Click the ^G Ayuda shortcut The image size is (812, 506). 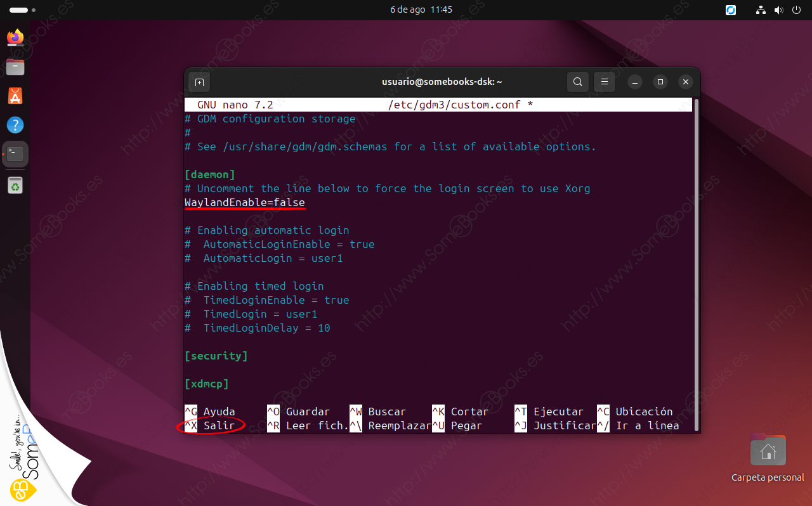point(210,412)
